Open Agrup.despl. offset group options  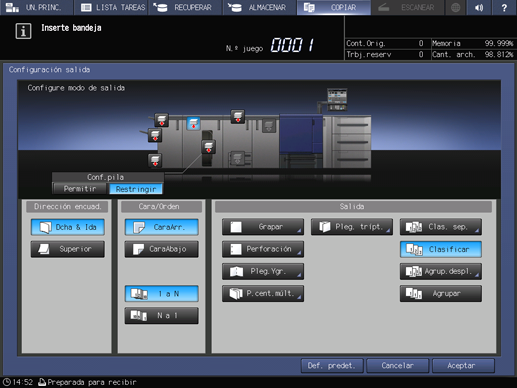441,271
